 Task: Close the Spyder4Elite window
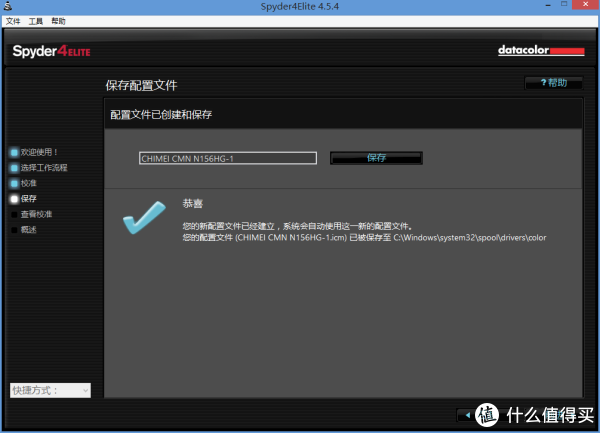(x=585, y=5)
